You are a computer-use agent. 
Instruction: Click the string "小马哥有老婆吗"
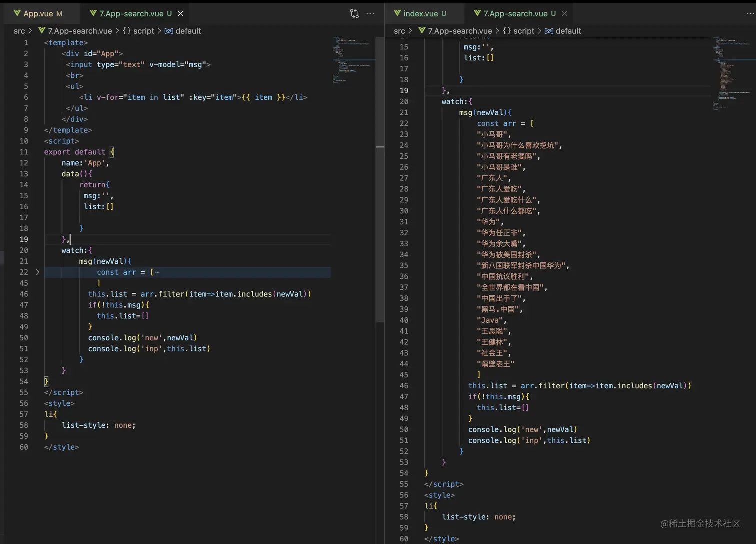507,156
